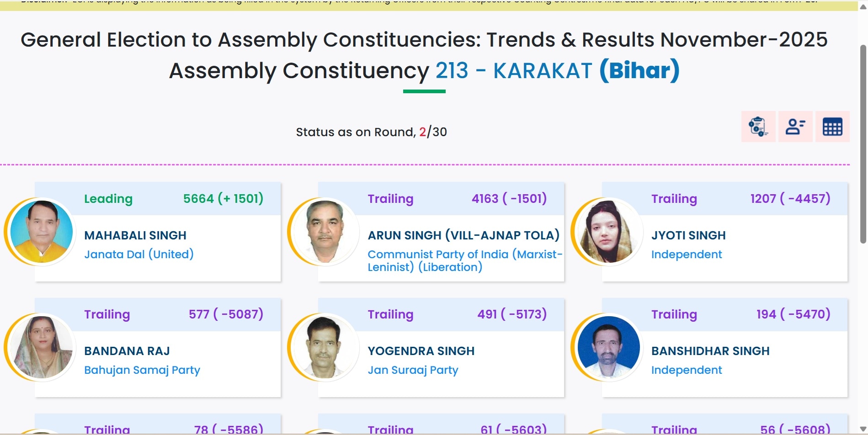Select the candidate-wise details person icon
The height and width of the screenshot is (435, 868).
795,126
